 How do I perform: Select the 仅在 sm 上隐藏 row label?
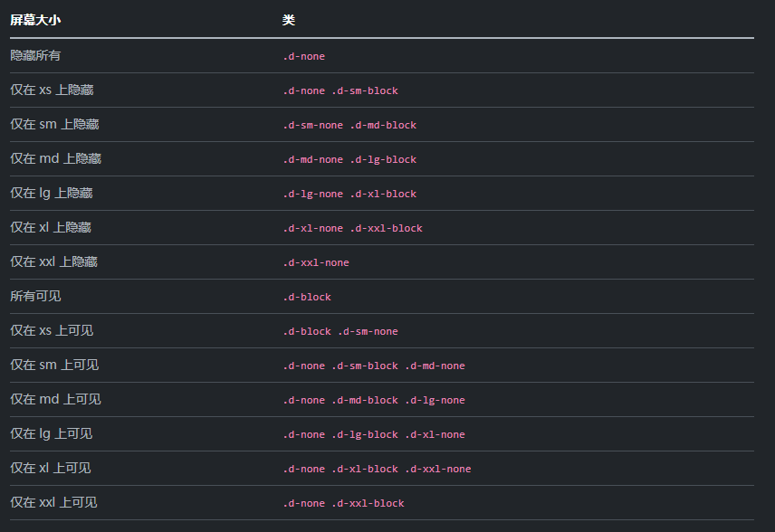point(54,124)
